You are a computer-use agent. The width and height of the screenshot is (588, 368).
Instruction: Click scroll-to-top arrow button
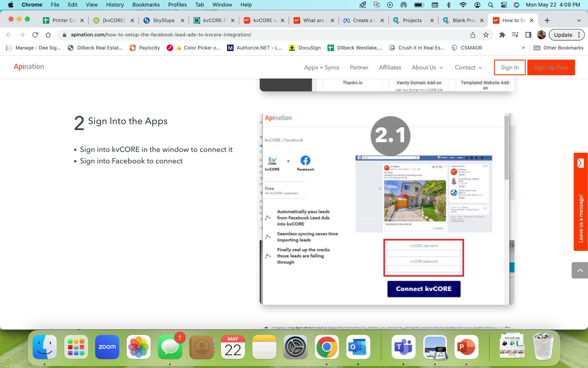click(580, 270)
